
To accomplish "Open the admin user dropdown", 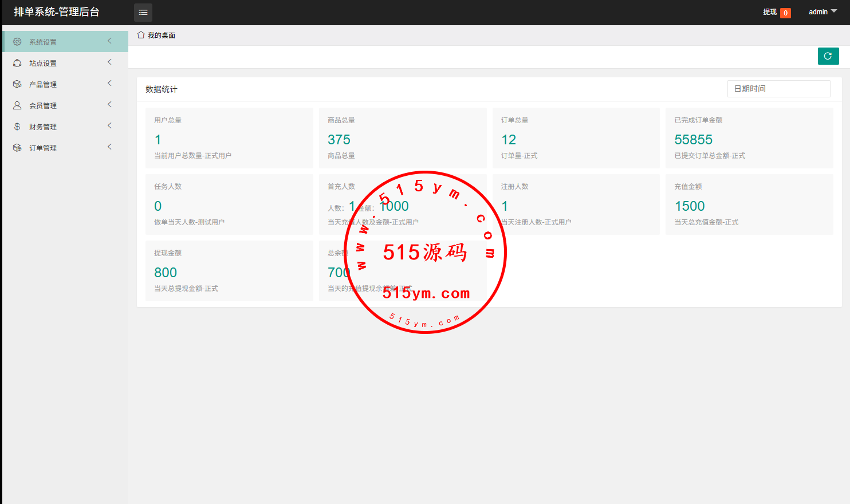I will tap(823, 12).
